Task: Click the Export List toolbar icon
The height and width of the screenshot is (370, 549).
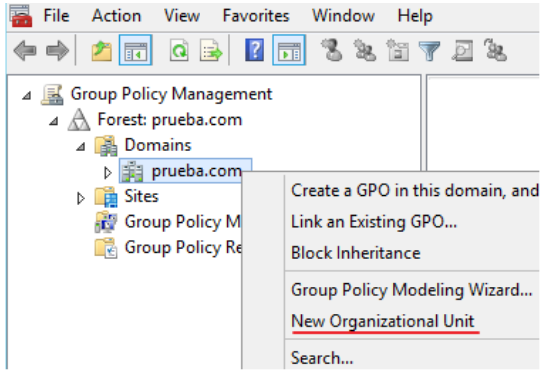Action: point(211,51)
